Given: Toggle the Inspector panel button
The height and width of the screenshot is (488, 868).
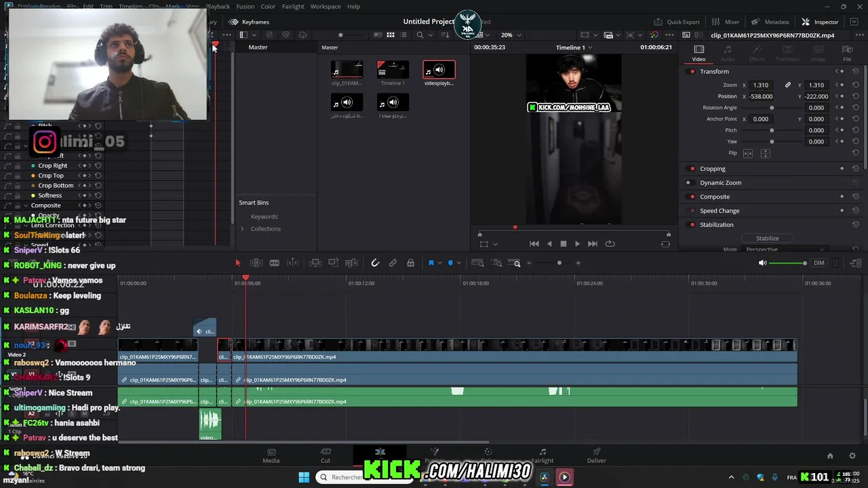Looking at the screenshot, I should pyautogui.click(x=820, y=22).
